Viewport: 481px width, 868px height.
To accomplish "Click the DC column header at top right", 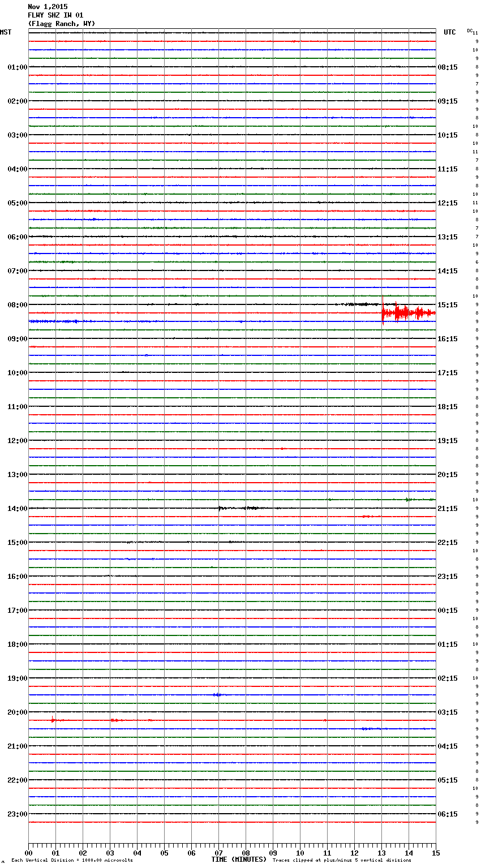I will [x=470, y=31].
